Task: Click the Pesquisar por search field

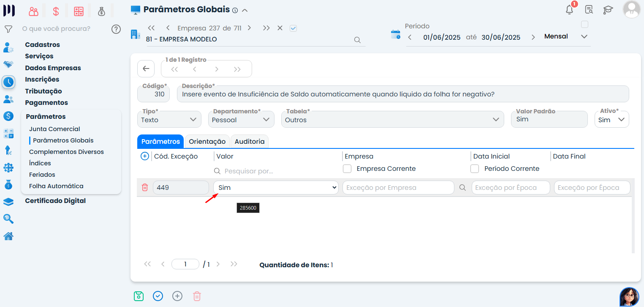Action: pos(276,171)
